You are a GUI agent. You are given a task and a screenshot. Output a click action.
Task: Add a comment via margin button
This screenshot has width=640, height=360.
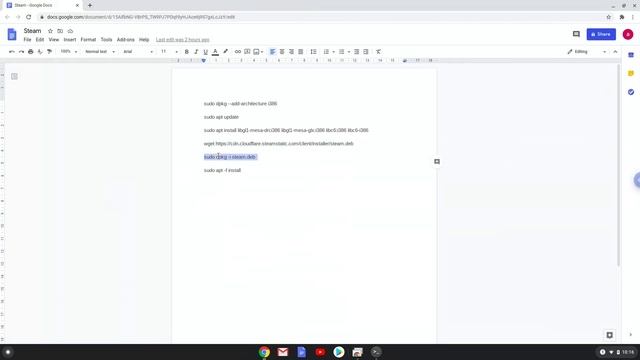pos(437,162)
